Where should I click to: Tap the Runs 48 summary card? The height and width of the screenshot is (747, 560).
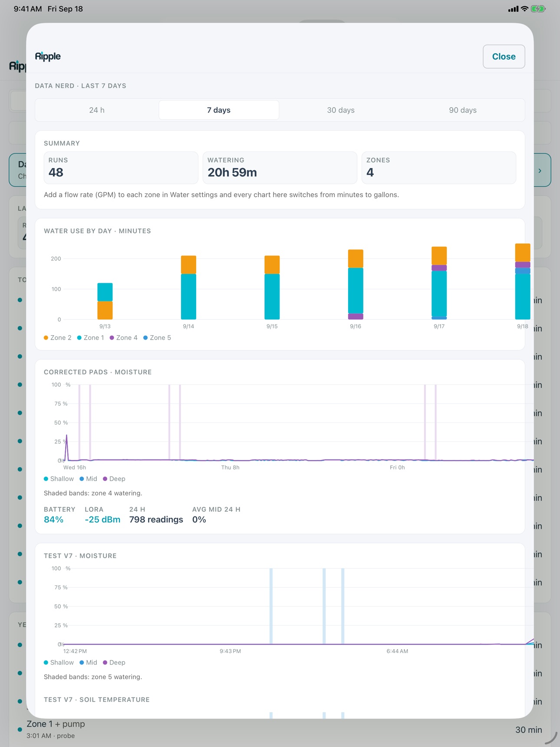pyautogui.click(x=121, y=168)
